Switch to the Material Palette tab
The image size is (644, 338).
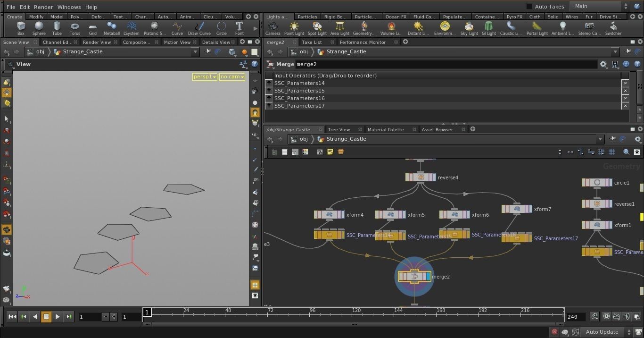(386, 129)
